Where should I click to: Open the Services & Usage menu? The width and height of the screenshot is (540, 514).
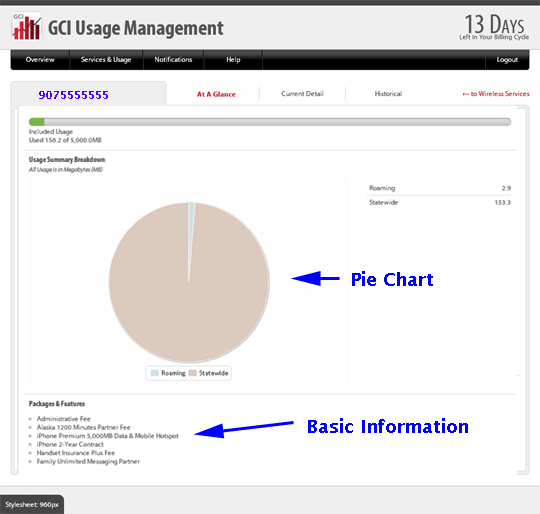click(x=106, y=60)
